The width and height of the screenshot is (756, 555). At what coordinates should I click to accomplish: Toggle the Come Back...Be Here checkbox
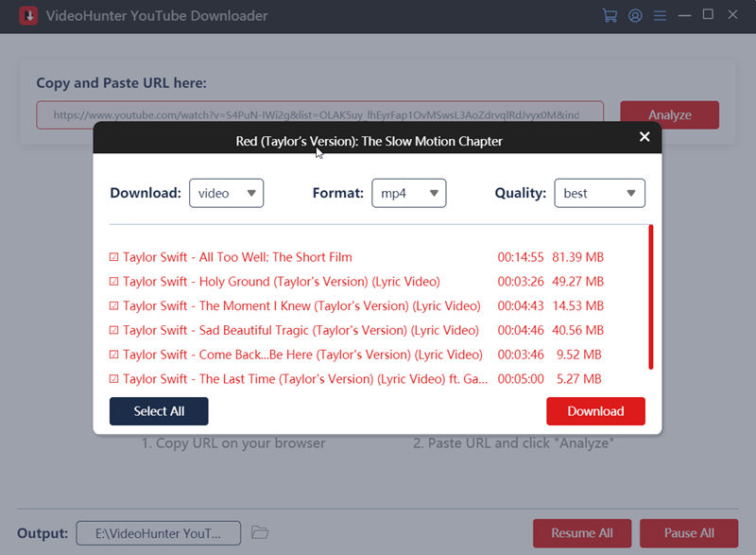114,356
